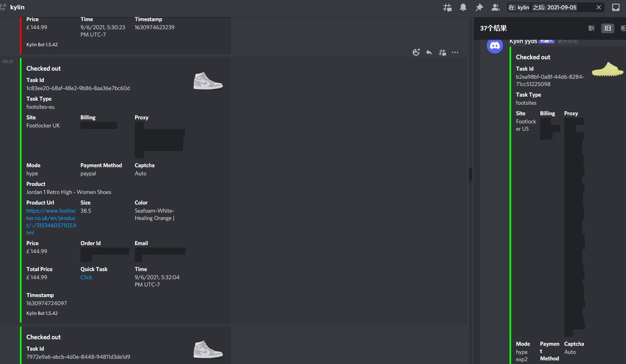Click the 'footsites-eu' task type value
626x364 pixels.
41,107
